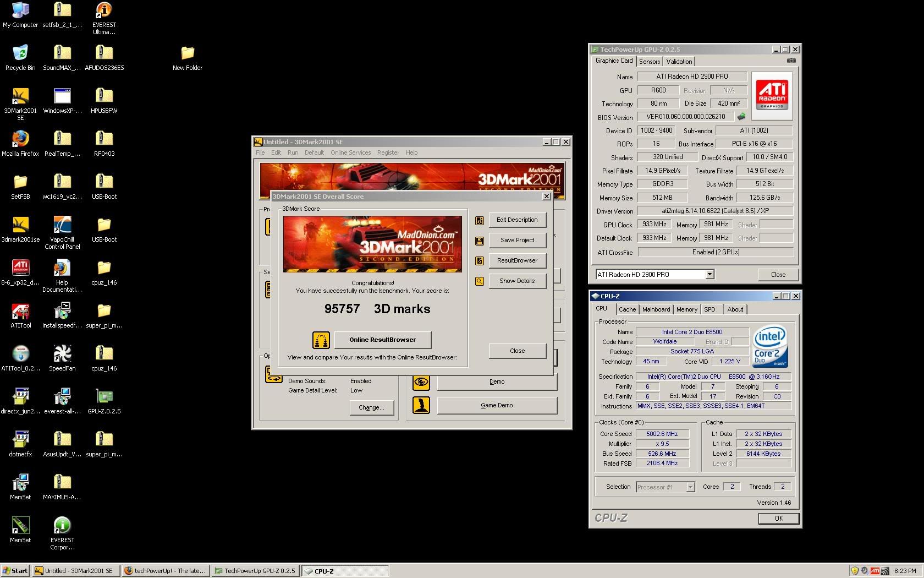Click the Show Details button
The width and height of the screenshot is (924, 578).
[517, 281]
